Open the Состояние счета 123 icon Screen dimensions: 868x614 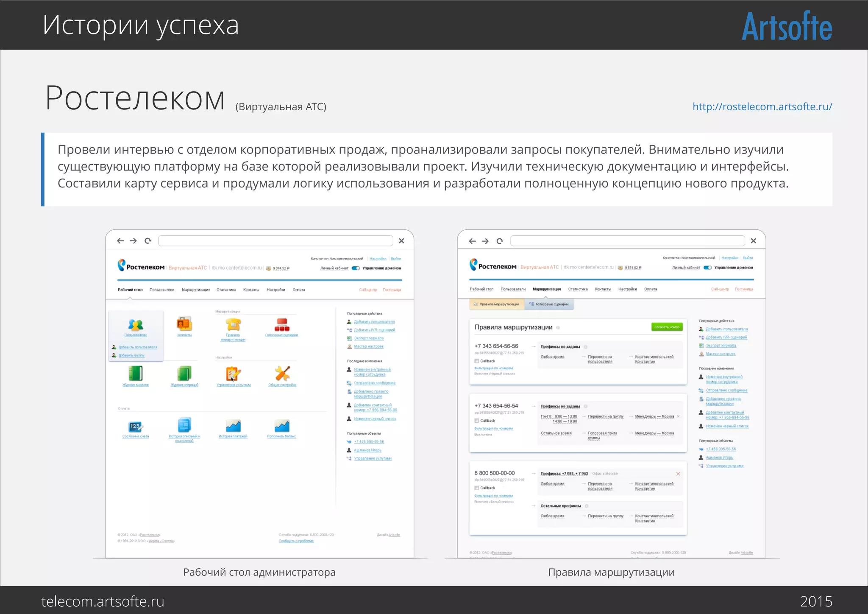tap(136, 426)
